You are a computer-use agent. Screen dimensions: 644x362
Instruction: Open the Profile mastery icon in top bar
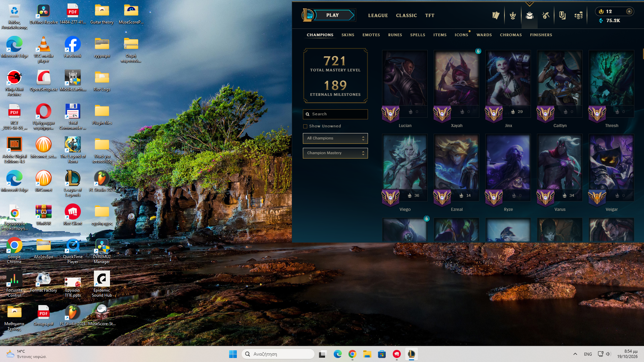coord(513,15)
